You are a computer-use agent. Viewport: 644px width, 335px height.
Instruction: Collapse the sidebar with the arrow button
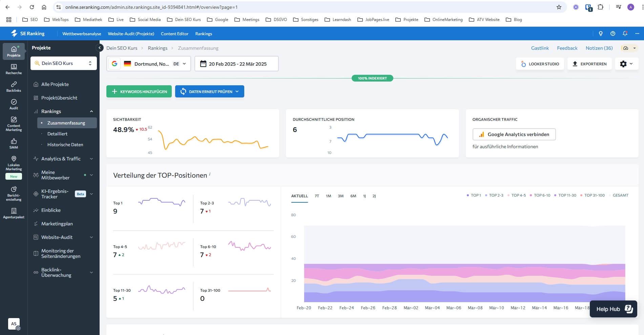coord(100,48)
